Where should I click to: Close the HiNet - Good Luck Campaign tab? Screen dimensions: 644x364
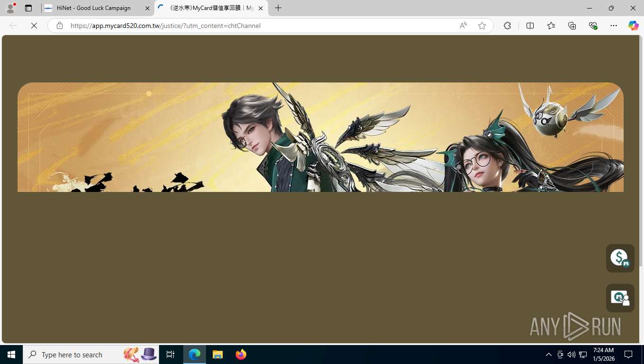(x=147, y=8)
